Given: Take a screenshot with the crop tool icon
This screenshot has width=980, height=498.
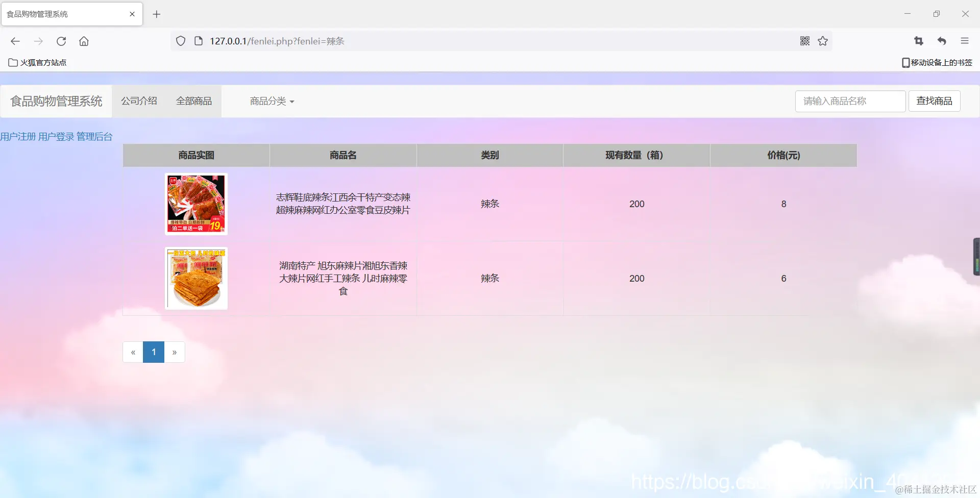Looking at the screenshot, I should click(x=918, y=41).
